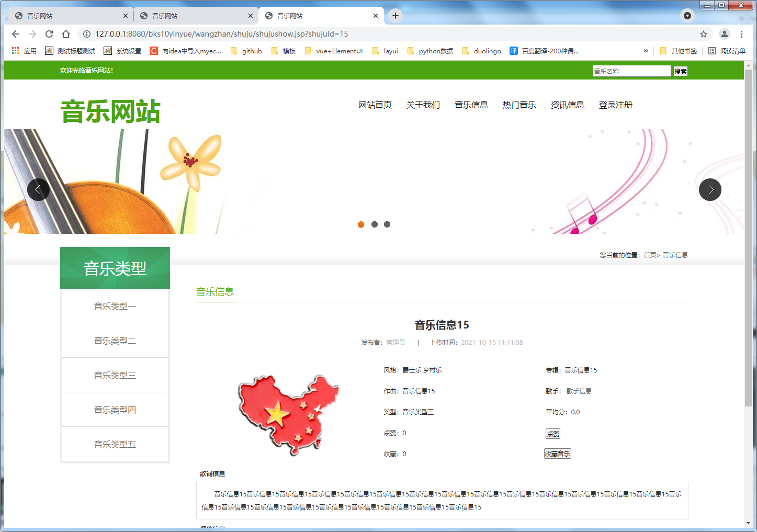Click the address bar URL
The image size is (757, 532).
pyautogui.click(x=221, y=34)
